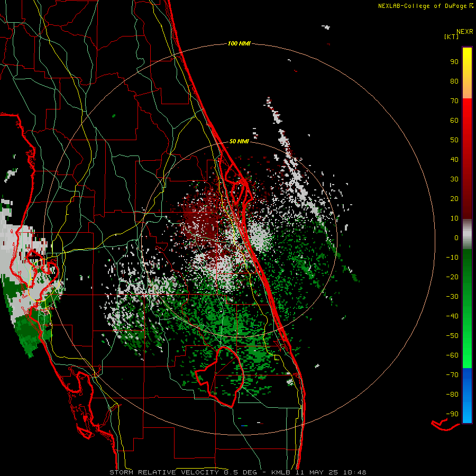Click the 50 value on the scale
The image size is (476, 476).
pyautogui.click(x=454, y=140)
